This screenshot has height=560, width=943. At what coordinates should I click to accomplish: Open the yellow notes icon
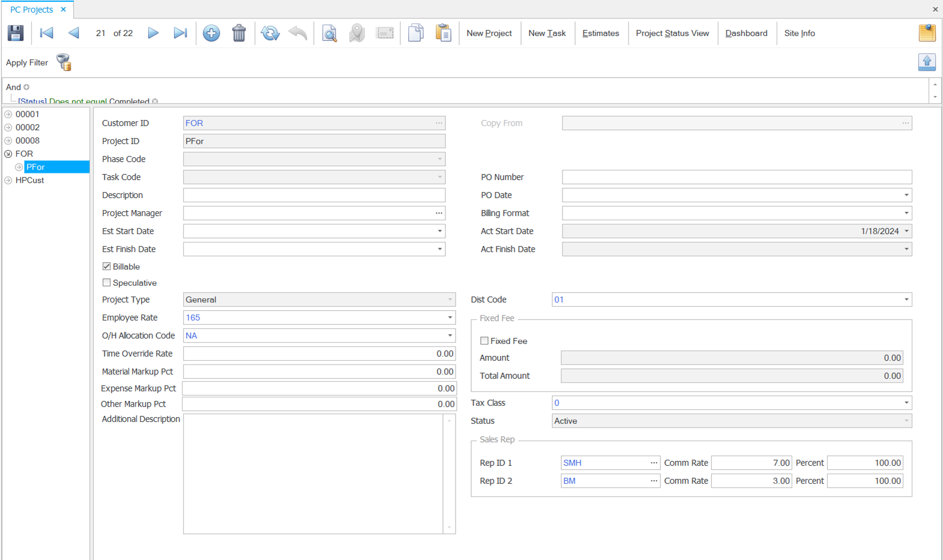[x=927, y=33]
